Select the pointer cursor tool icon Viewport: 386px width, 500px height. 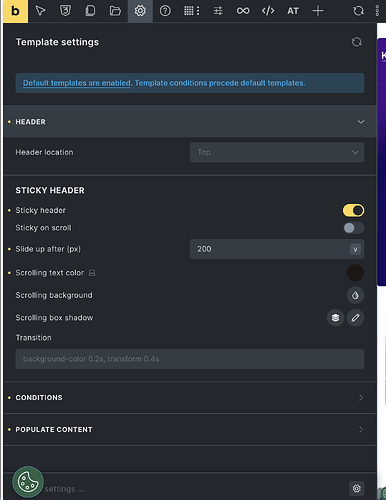40,11
